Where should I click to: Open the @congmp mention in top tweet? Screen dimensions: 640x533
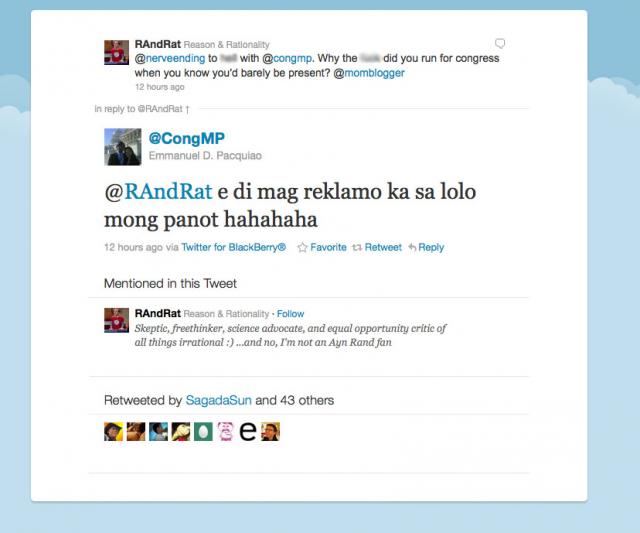click(x=287, y=58)
